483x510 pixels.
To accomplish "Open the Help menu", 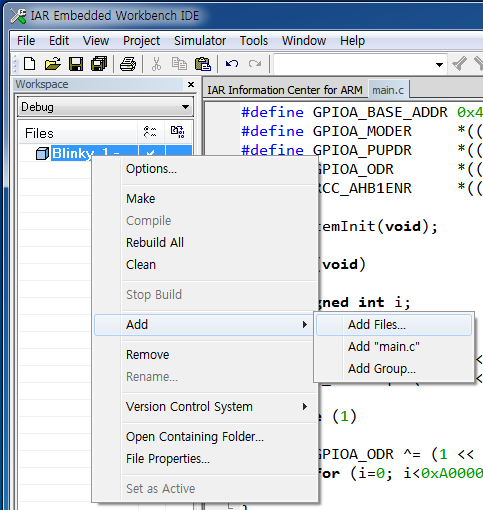I will tap(352, 41).
